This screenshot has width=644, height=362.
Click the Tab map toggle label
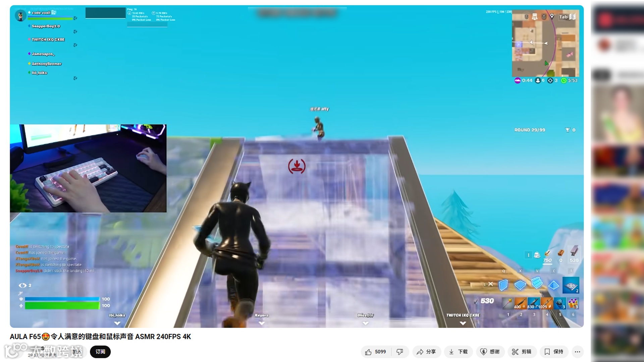(x=563, y=17)
